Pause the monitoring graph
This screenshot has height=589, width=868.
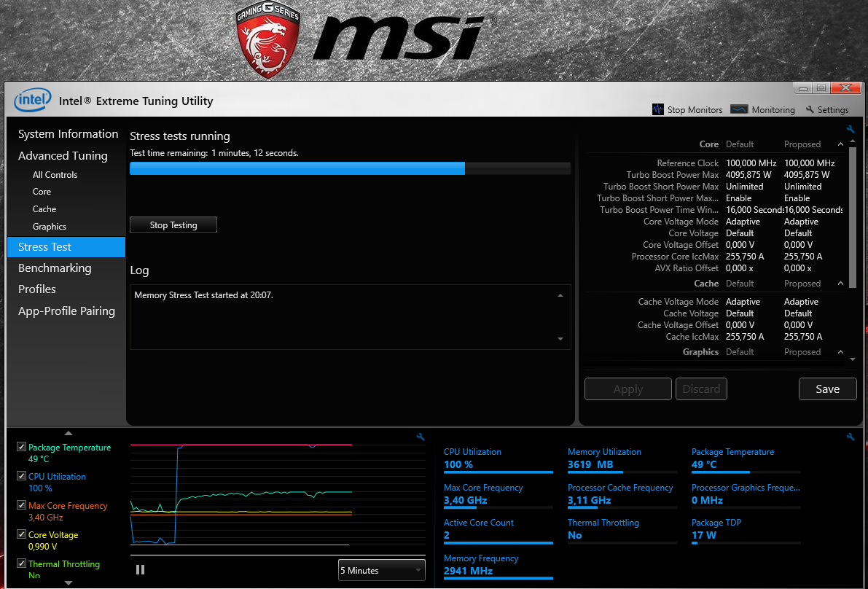point(140,569)
